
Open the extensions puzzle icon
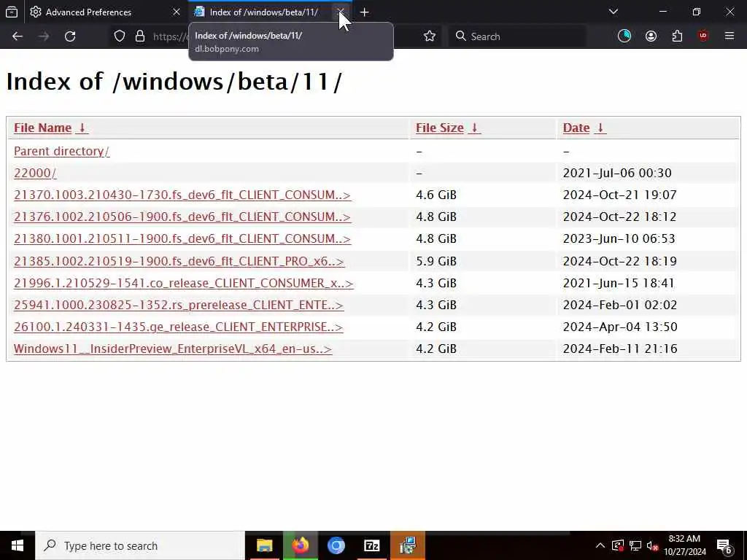pos(677,36)
